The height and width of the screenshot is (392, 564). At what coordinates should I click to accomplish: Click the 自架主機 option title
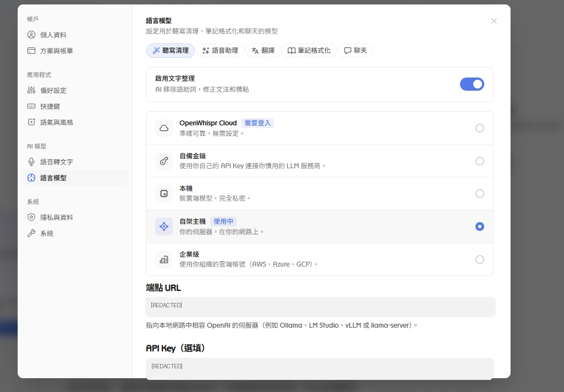pos(193,222)
